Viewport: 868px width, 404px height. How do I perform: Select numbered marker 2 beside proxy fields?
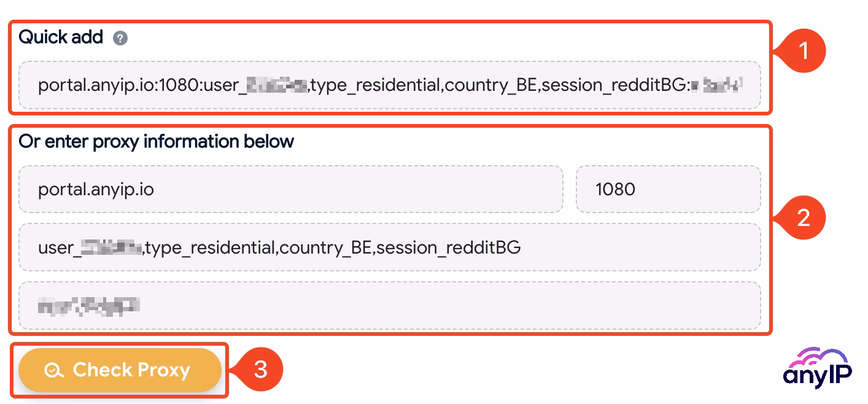click(804, 217)
